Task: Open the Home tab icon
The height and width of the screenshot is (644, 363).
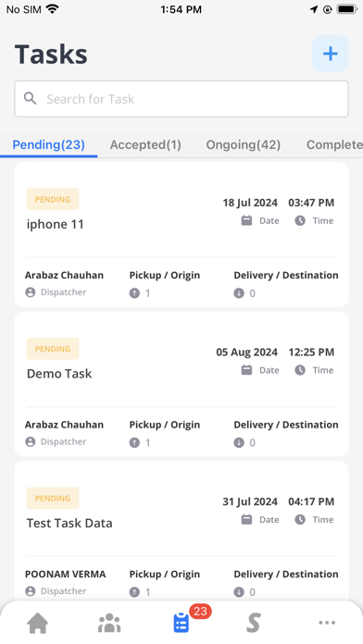Action: pos(37,623)
